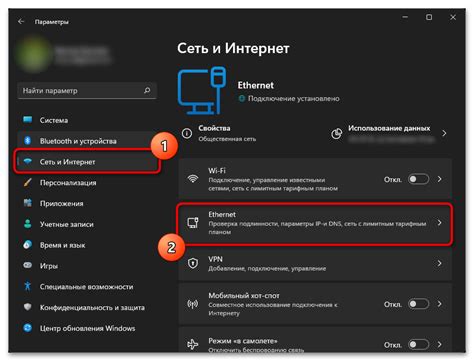The height and width of the screenshot is (361, 474).
Task: Open VPN page via its chevron
Action: click(440, 263)
